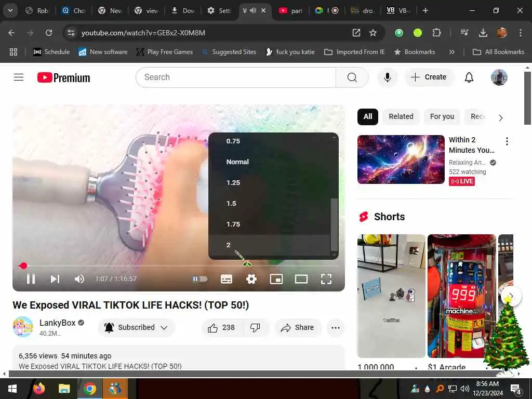
Task: Open the Create menu
Action: [429, 77]
